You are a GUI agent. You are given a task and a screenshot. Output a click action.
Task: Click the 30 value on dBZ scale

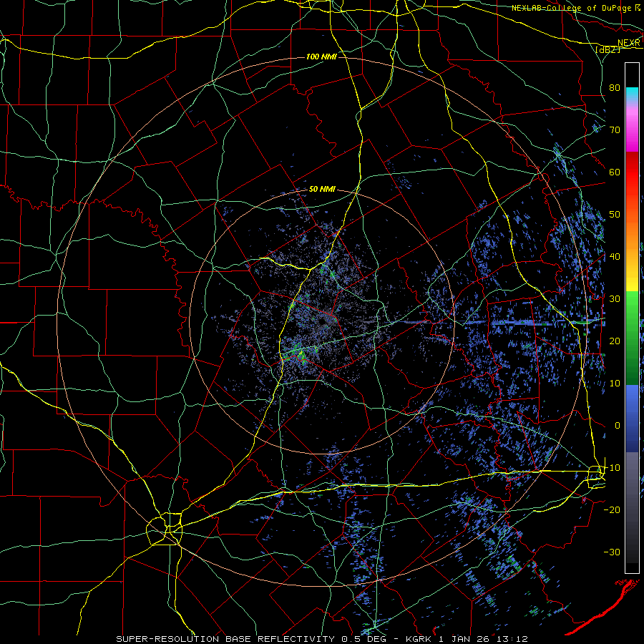click(615, 299)
